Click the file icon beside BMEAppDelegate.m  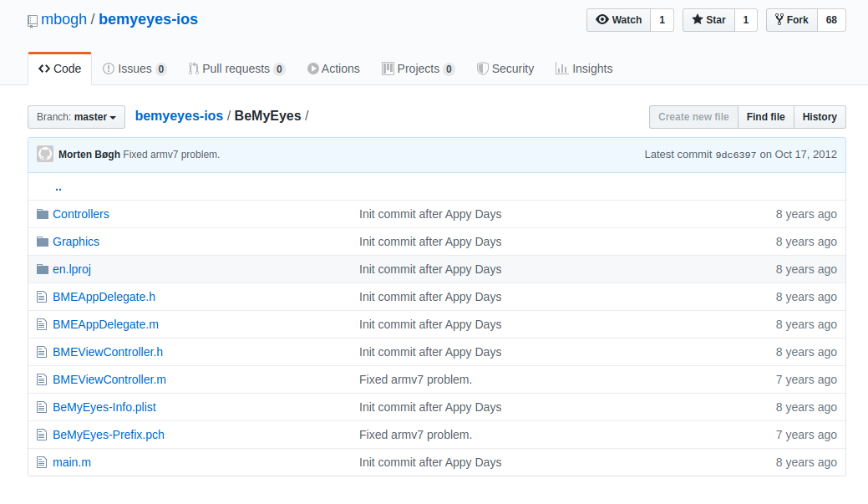point(42,324)
